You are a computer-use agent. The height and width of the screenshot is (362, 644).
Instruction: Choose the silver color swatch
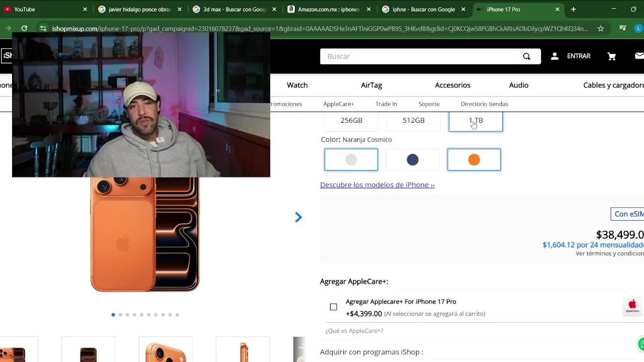[x=351, y=160]
